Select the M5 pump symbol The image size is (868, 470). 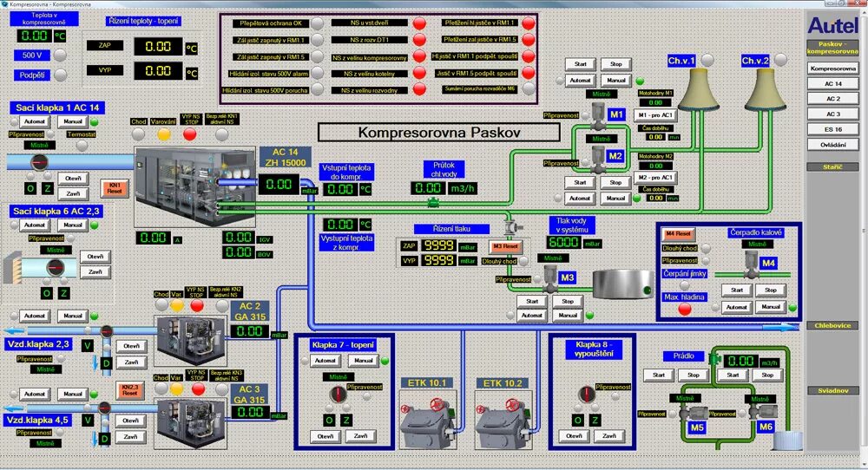pos(693,412)
